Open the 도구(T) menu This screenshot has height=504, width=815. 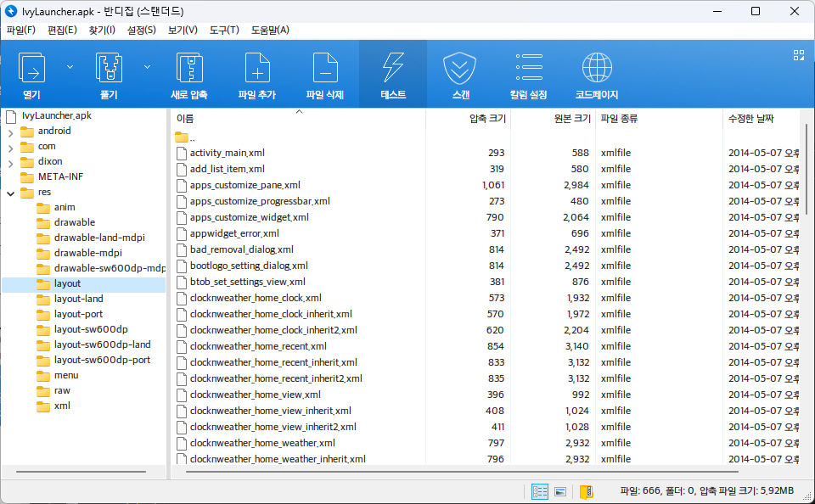(224, 31)
